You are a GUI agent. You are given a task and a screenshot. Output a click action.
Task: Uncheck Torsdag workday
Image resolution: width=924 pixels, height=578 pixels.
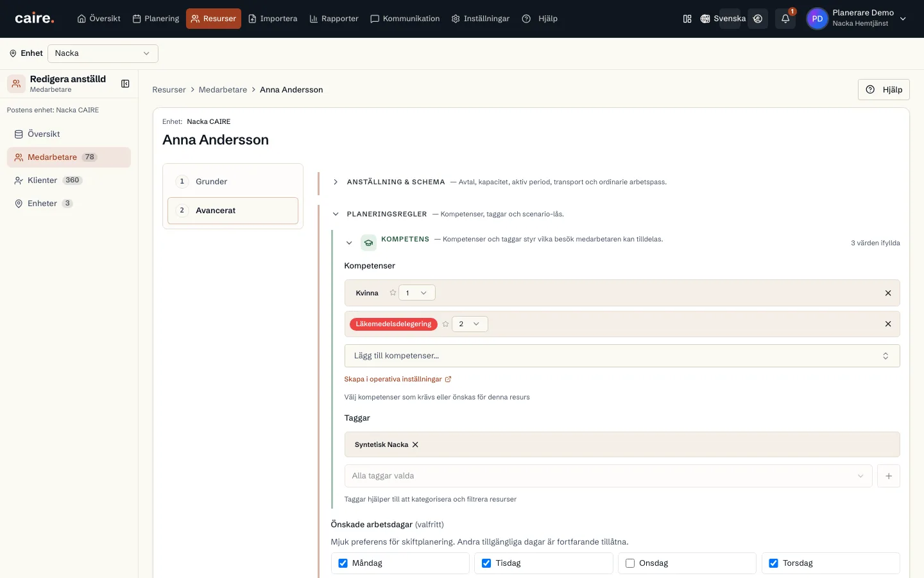tap(774, 563)
